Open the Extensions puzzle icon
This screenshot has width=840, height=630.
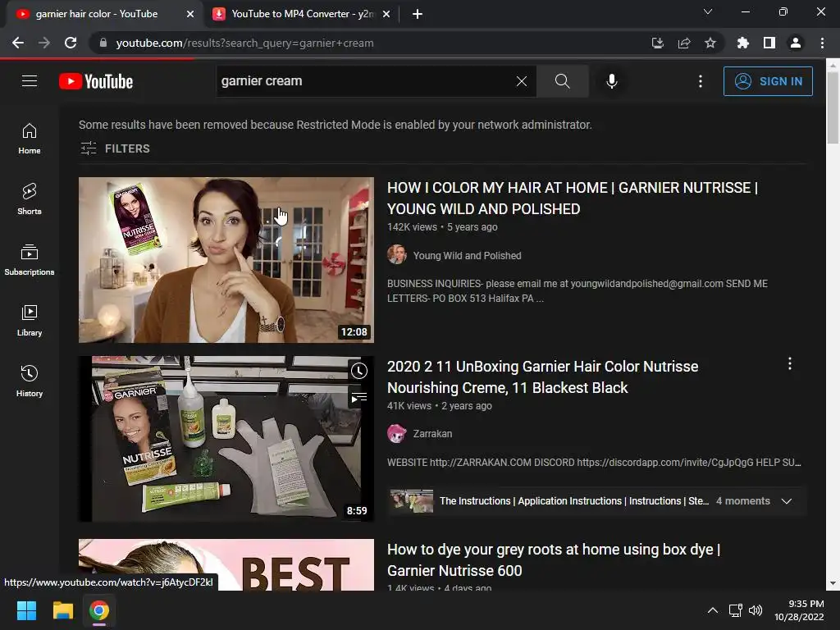coord(742,43)
